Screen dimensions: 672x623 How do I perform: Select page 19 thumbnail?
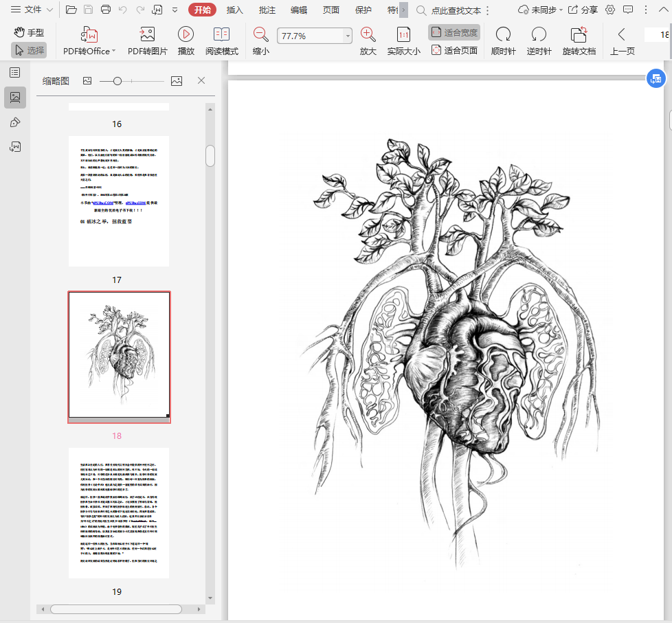point(118,512)
